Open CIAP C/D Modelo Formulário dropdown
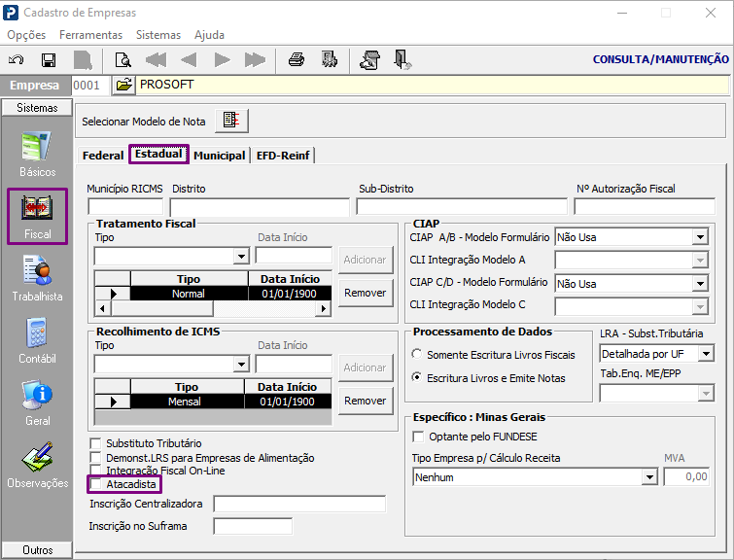The image size is (734, 560). click(x=700, y=283)
